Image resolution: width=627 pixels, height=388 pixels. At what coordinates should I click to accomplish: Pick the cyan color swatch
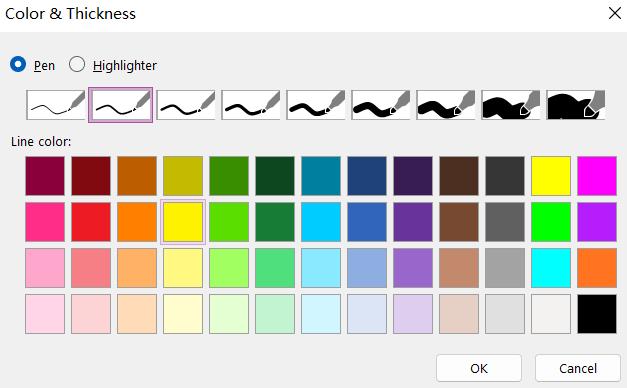tap(551, 268)
